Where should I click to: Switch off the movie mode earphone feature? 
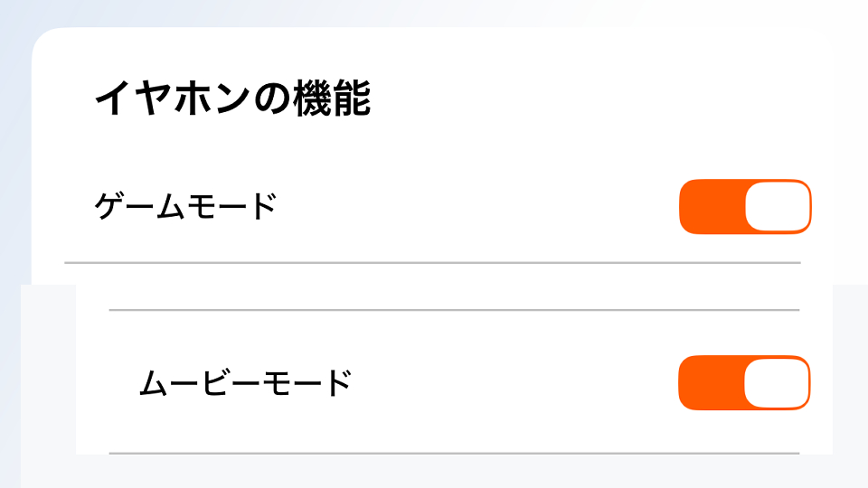tap(744, 383)
